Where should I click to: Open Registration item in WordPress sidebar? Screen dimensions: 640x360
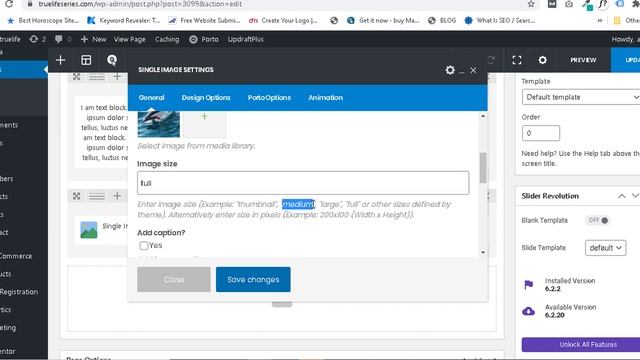(x=19, y=292)
